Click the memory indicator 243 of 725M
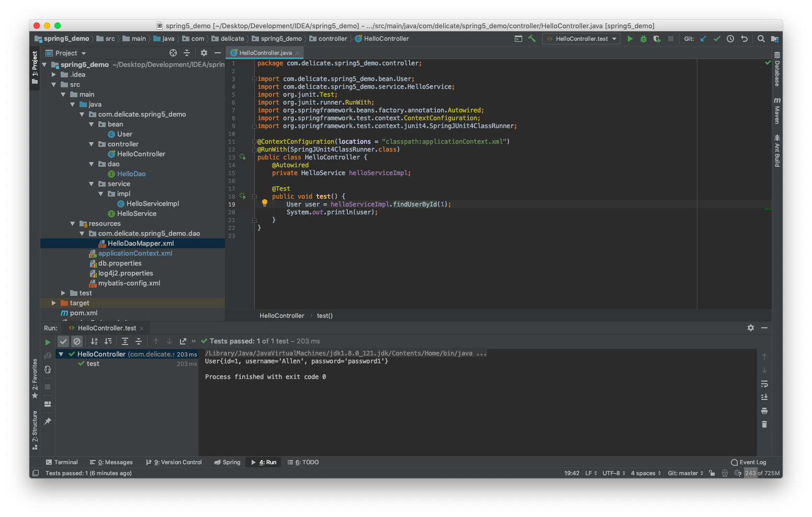 click(x=762, y=473)
